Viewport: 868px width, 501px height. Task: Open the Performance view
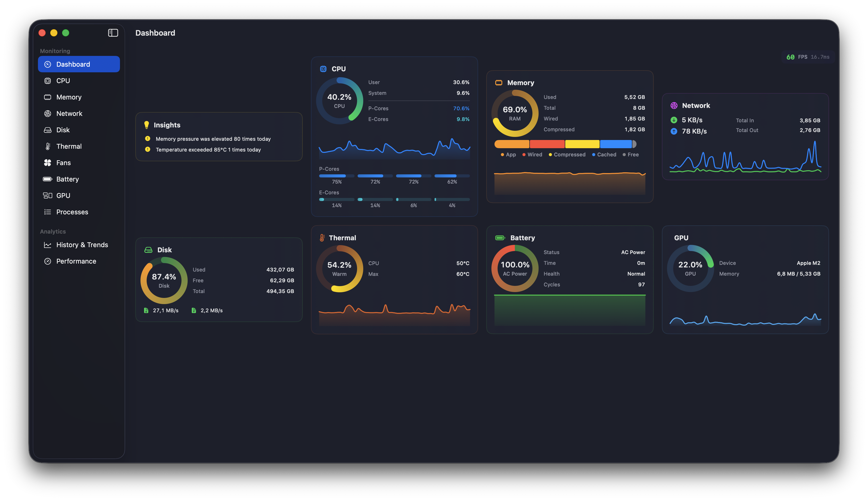point(76,261)
